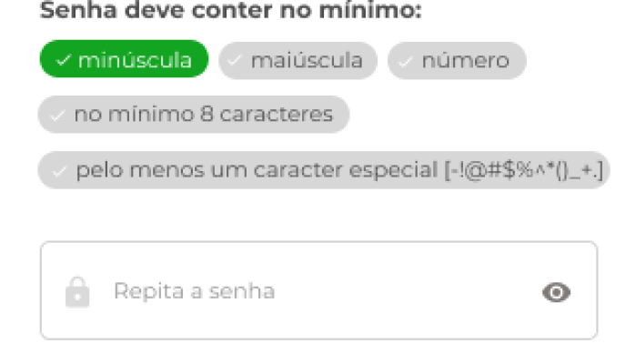
Task: Select the grey maiúscula requirement chip
Action: [298, 61]
